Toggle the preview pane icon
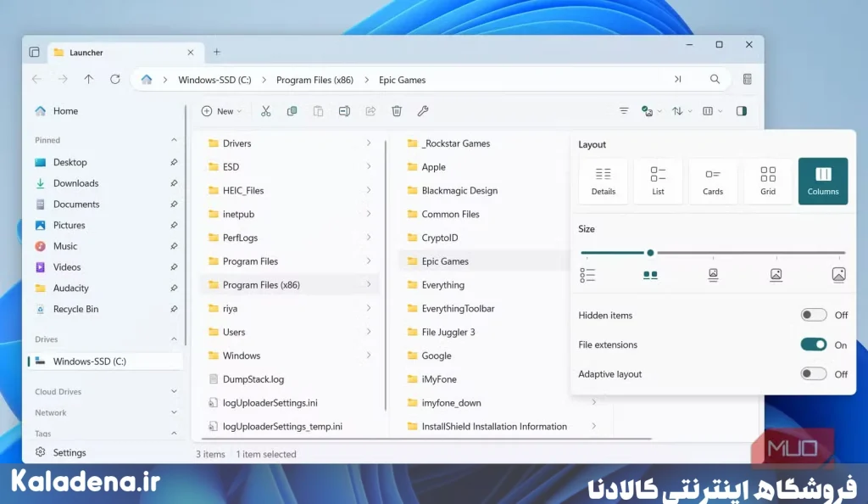This screenshot has height=504, width=868. click(742, 111)
